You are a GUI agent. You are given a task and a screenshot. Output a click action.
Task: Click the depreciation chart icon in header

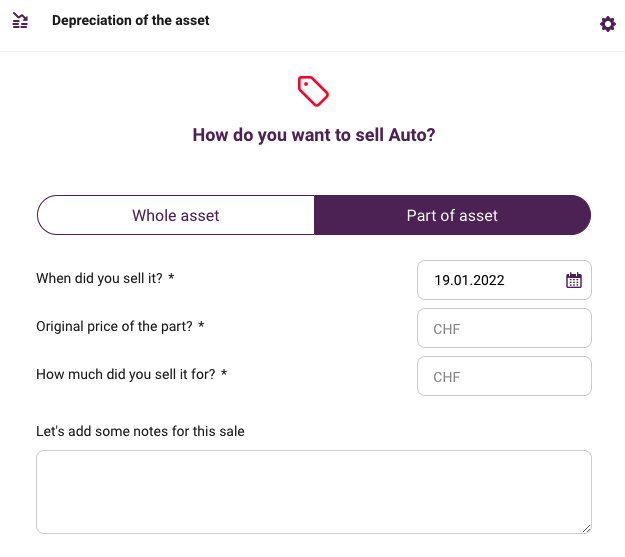coord(20,20)
